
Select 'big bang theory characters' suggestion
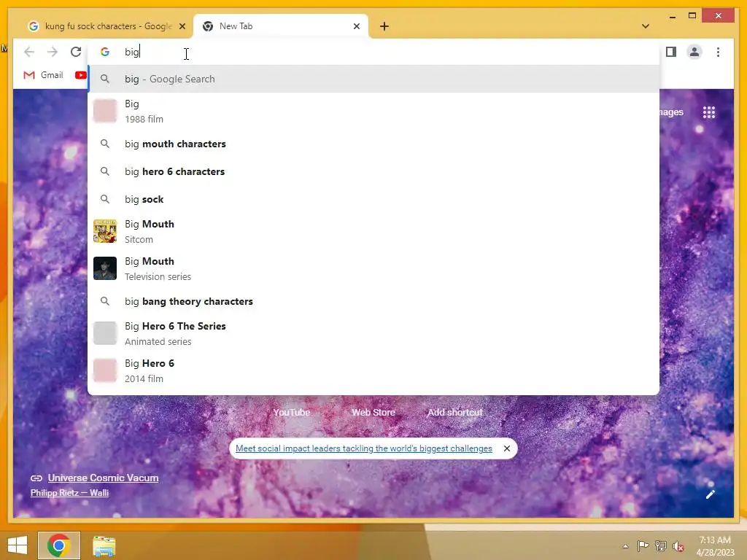pos(373,301)
